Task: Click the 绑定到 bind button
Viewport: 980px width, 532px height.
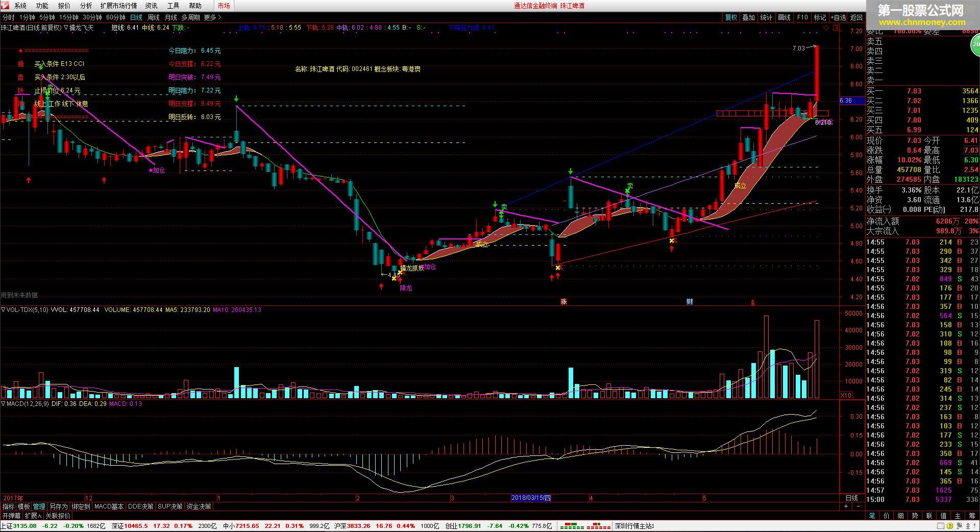Action: (81, 506)
